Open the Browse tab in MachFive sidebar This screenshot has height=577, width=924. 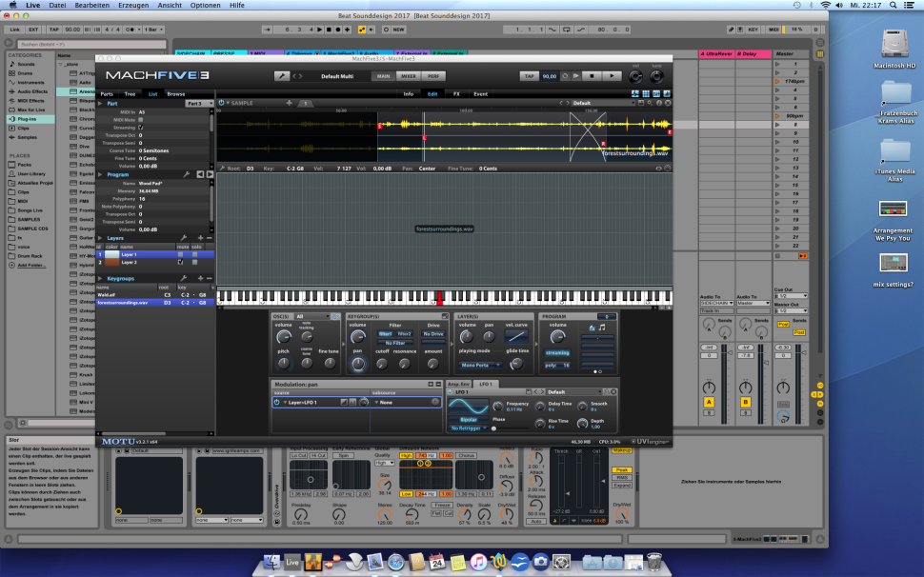pos(175,94)
